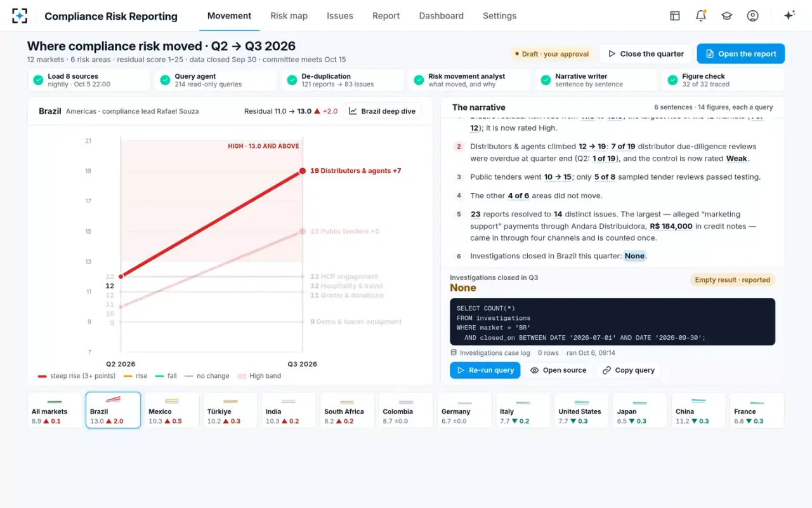Pick the United States market card

pyautogui.click(x=581, y=410)
